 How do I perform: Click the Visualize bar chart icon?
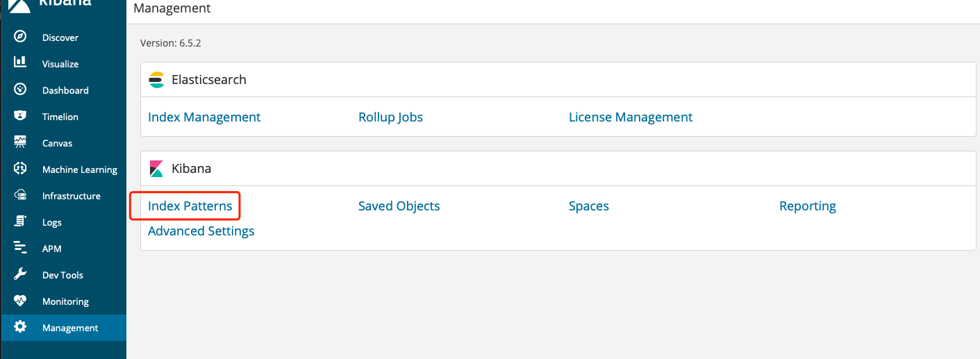point(20,63)
